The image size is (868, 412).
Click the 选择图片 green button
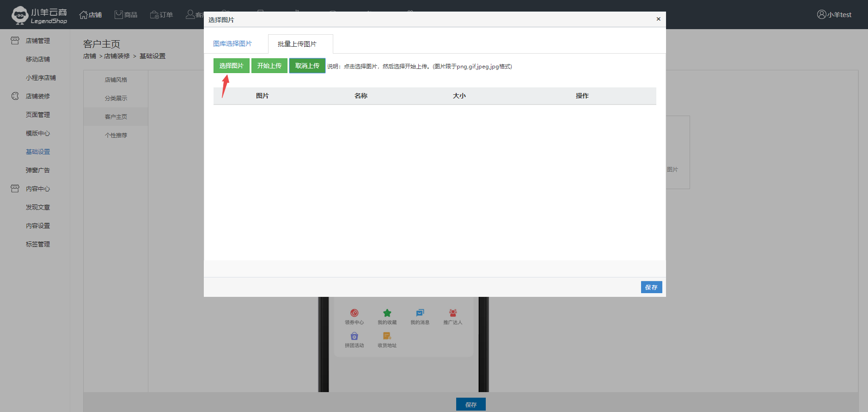point(231,66)
